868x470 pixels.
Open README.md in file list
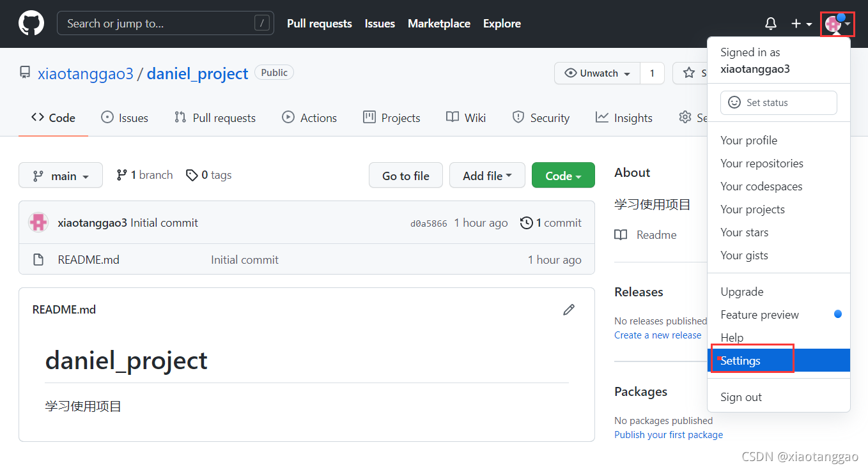click(88, 260)
